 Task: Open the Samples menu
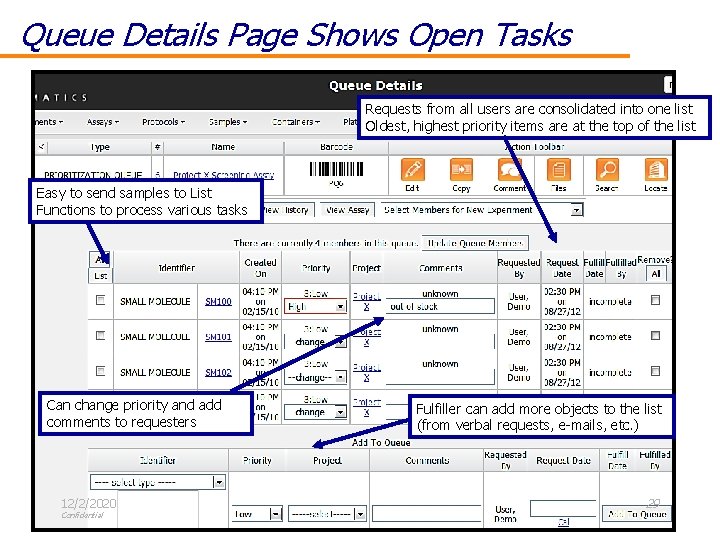point(228,122)
